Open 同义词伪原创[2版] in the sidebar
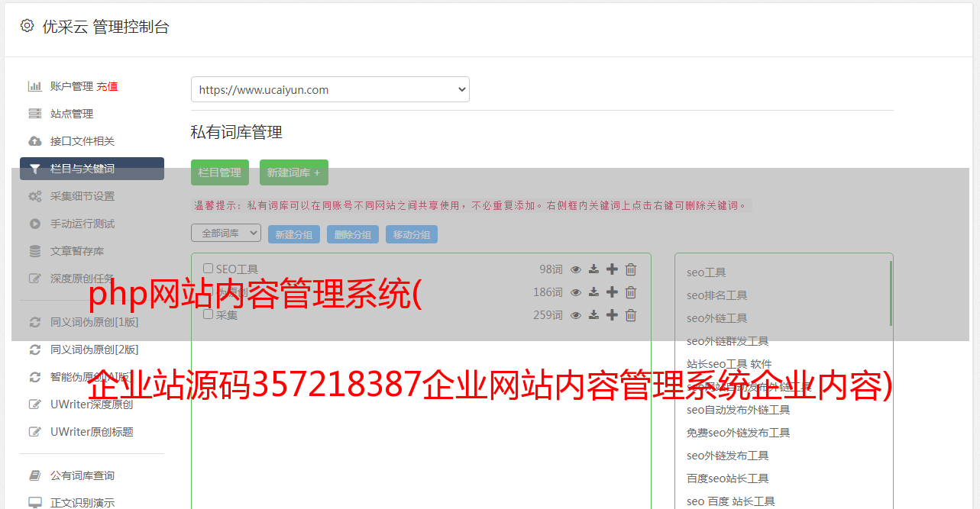Viewport: 980px width, 509px height. (95, 350)
